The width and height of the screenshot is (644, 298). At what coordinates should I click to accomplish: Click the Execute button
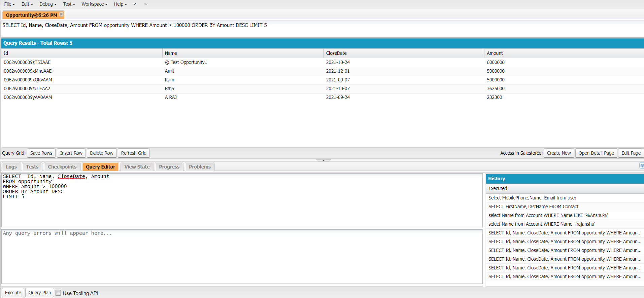pos(13,293)
